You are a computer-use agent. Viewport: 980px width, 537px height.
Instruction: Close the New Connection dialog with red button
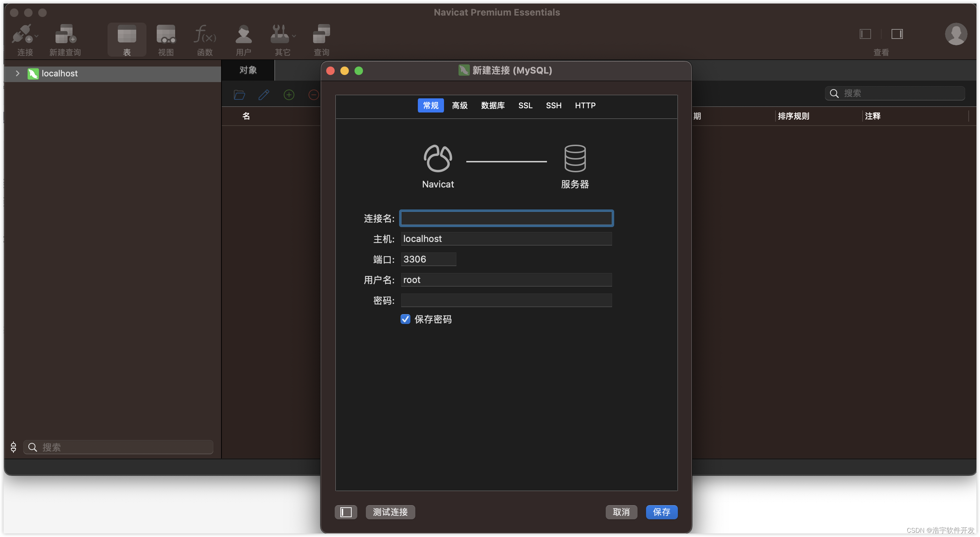[330, 71]
